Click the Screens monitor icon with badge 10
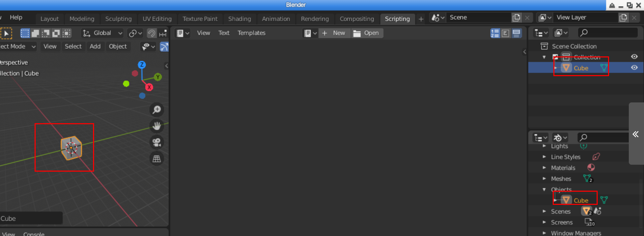This screenshot has height=236, width=644. pyautogui.click(x=589, y=222)
